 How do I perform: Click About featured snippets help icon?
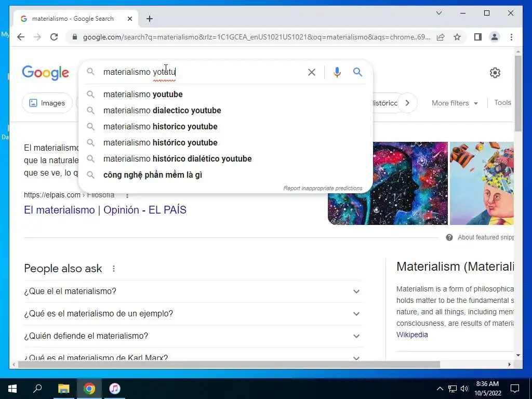click(449, 237)
